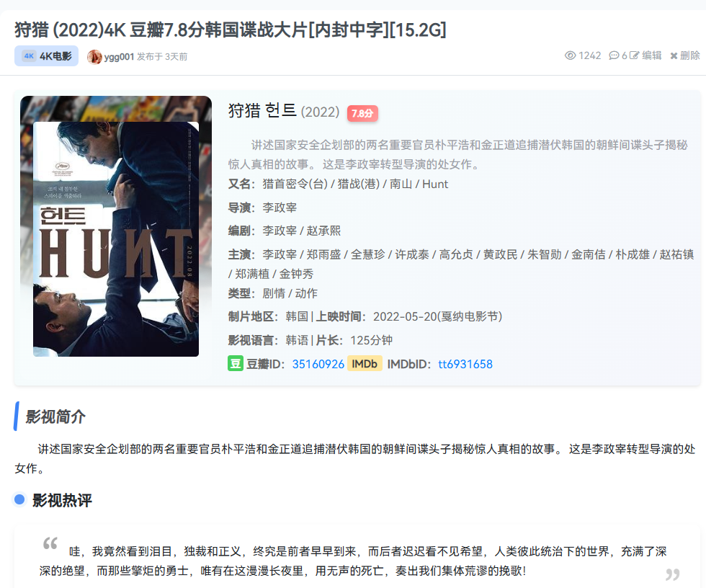706x588 pixels.
Task: Click the comment bubble icon
Action: pyautogui.click(x=614, y=55)
